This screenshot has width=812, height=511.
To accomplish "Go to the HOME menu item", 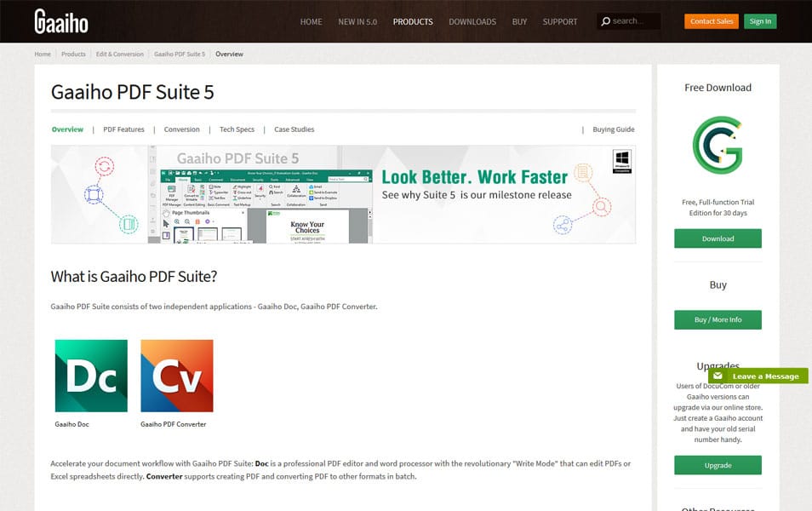I will tap(311, 22).
